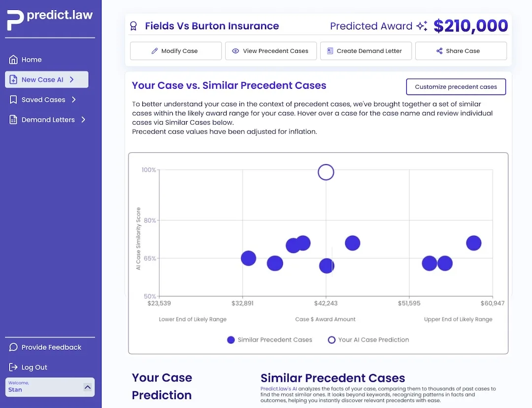Select the hollow AI prediction point on chart
The image size is (532, 408).
pyautogui.click(x=326, y=172)
